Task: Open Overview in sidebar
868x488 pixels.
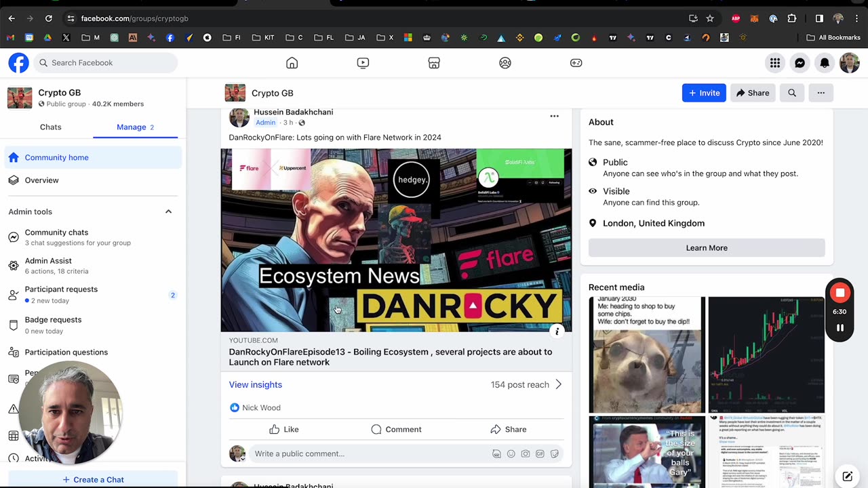Action: click(x=93, y=180)
